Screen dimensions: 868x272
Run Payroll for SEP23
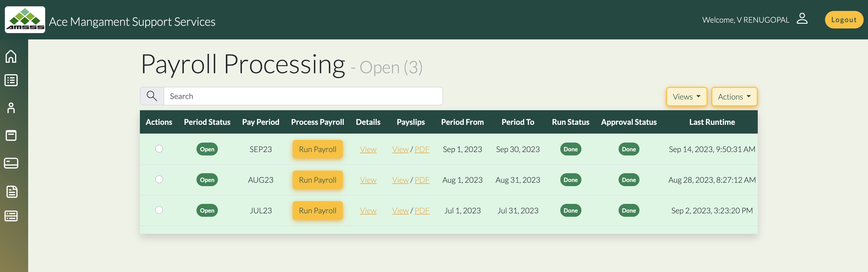(x=317, y=149)
